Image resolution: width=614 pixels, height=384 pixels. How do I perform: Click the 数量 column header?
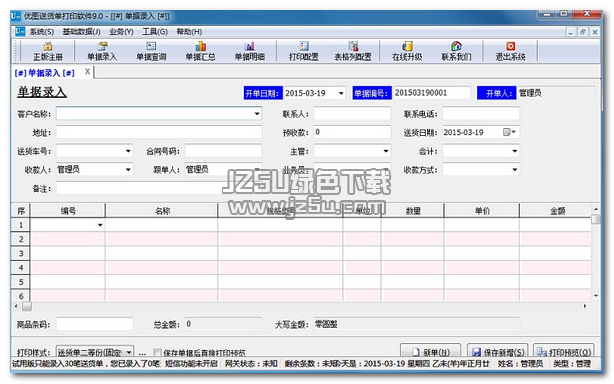(412, 211)
